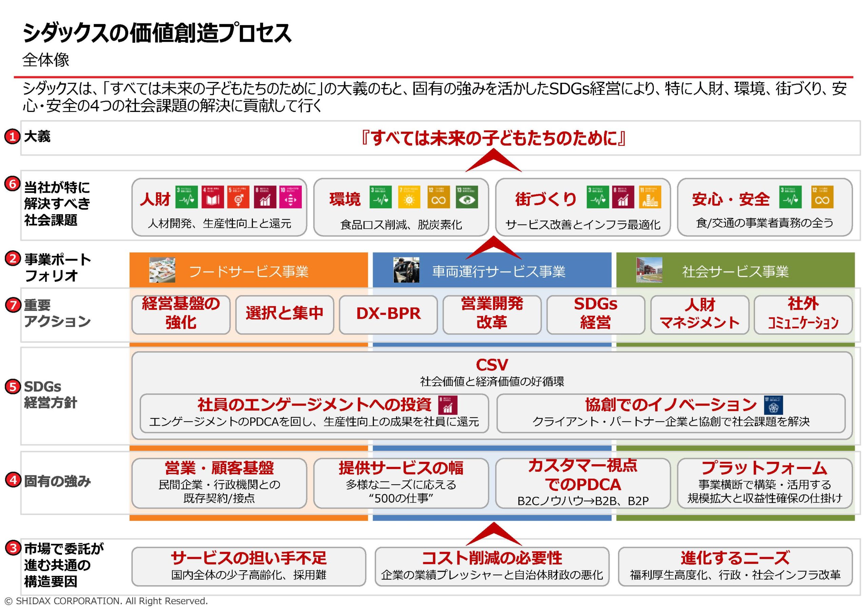Click the SDG 7 sun energy icon
Screen dimensions: 868x609
coord(409,197)
